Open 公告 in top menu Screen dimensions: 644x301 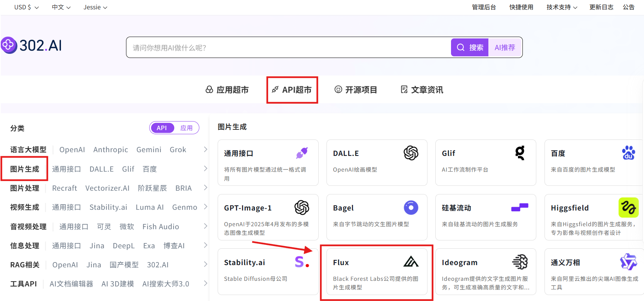[628, 7]
